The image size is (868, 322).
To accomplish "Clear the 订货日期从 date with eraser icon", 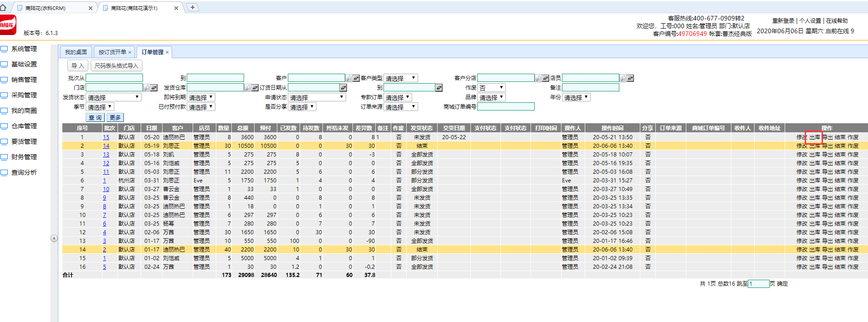I will click(x=343, y=88).
